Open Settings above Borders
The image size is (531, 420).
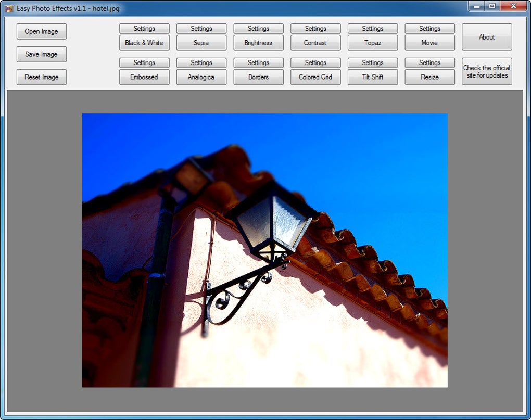point(258,62)
